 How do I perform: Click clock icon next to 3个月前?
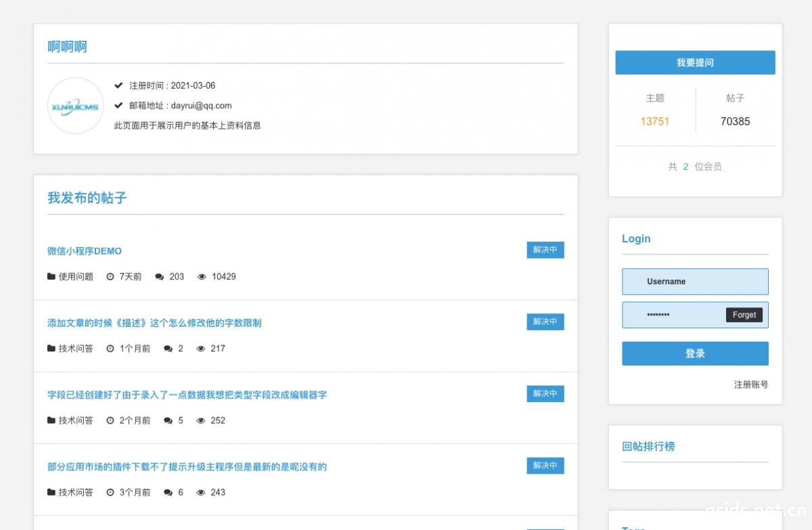(x=110, y=492)
